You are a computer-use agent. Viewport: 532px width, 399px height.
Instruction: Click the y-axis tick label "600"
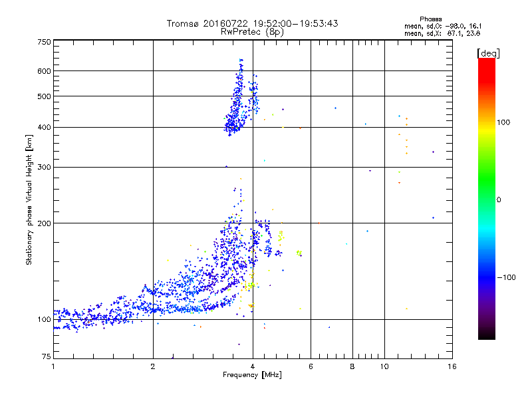pyautogui.click(x=45, y=71)
